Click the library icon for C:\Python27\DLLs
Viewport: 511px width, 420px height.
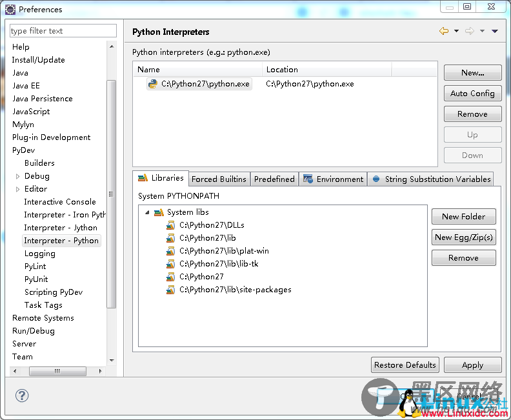170,225
